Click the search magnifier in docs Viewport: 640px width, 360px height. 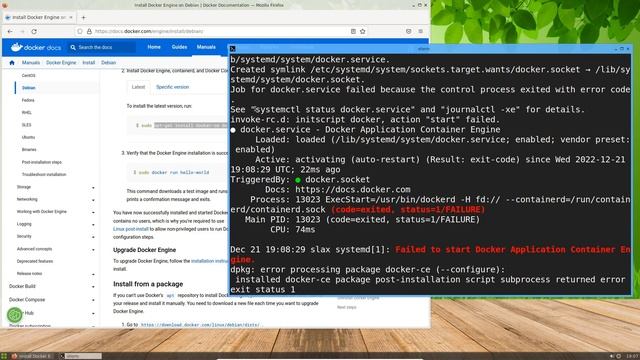73,47
